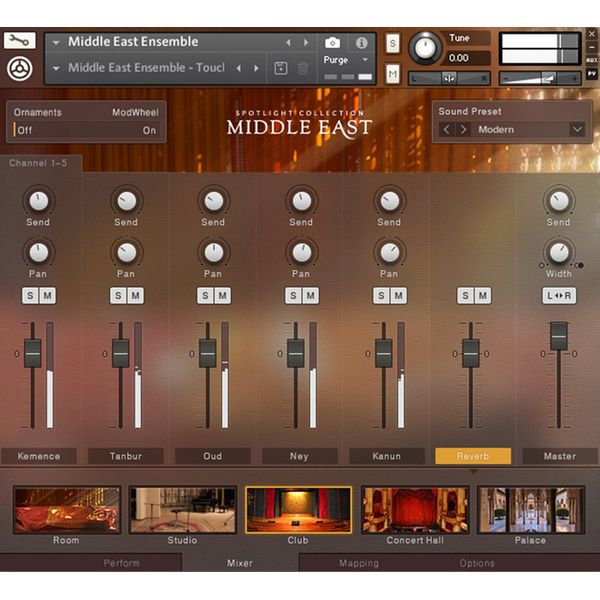Expand the Purge dropdown menu
The width and height of the screenshot is (600, 600).
pos(365,60)
